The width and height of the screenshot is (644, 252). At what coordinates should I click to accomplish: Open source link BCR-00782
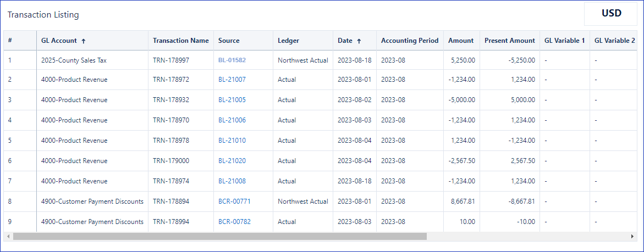tap(234, 222)
